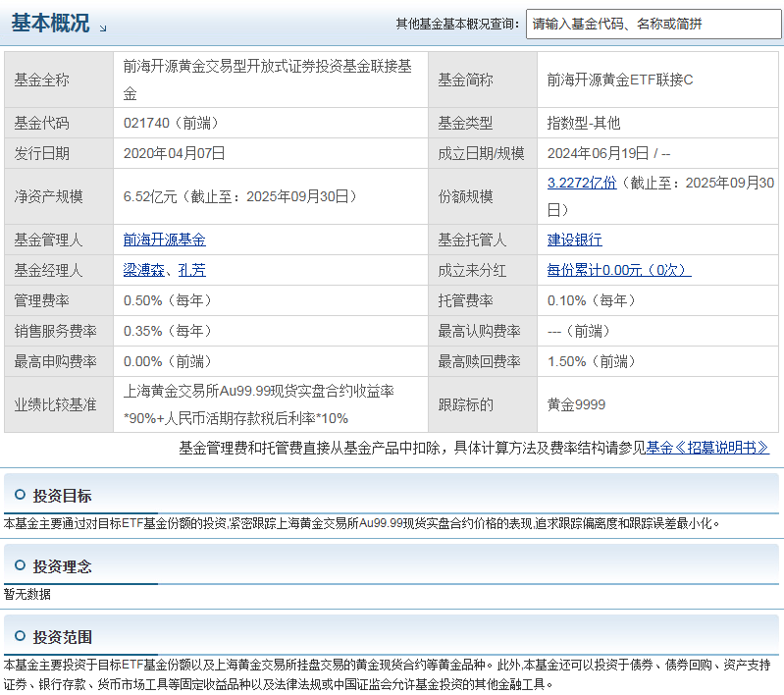Click the circle bullet beside 投资范围

[x=20, y=636]
